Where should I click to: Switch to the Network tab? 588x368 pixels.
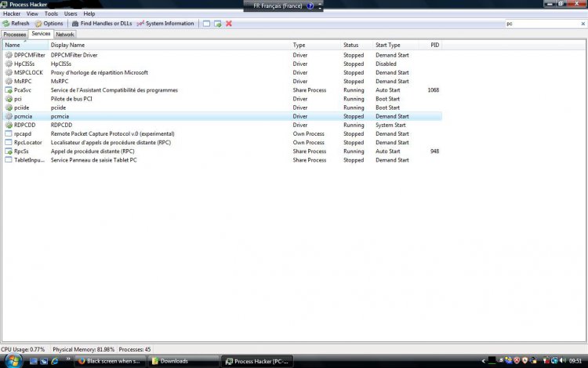[x=65, y=35]
